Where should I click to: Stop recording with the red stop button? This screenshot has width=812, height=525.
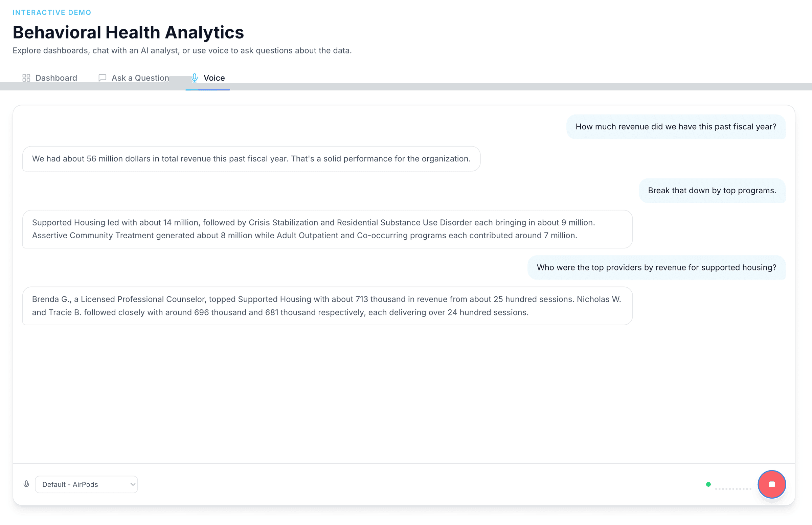point(771,484)
